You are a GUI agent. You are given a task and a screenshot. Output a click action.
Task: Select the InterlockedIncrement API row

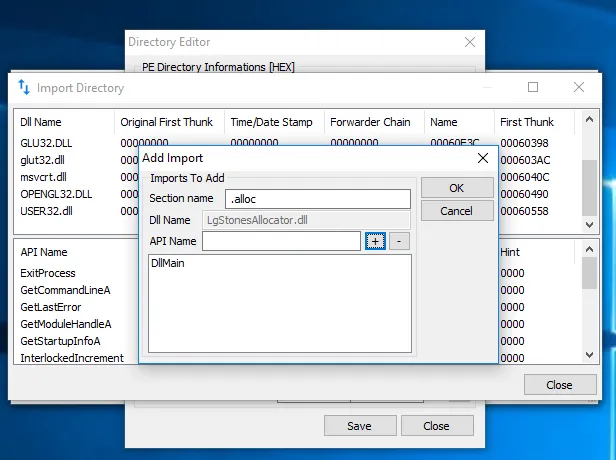click(x=72, y=358)
